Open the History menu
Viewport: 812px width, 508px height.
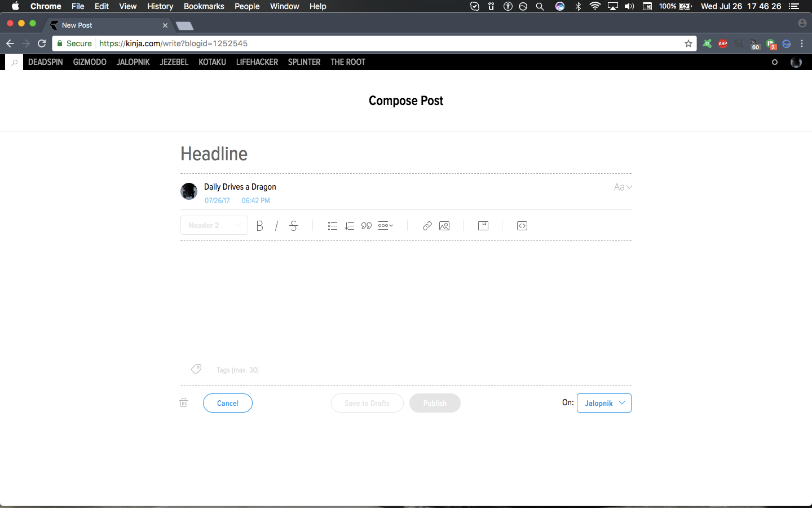click(x=160, y=6)
